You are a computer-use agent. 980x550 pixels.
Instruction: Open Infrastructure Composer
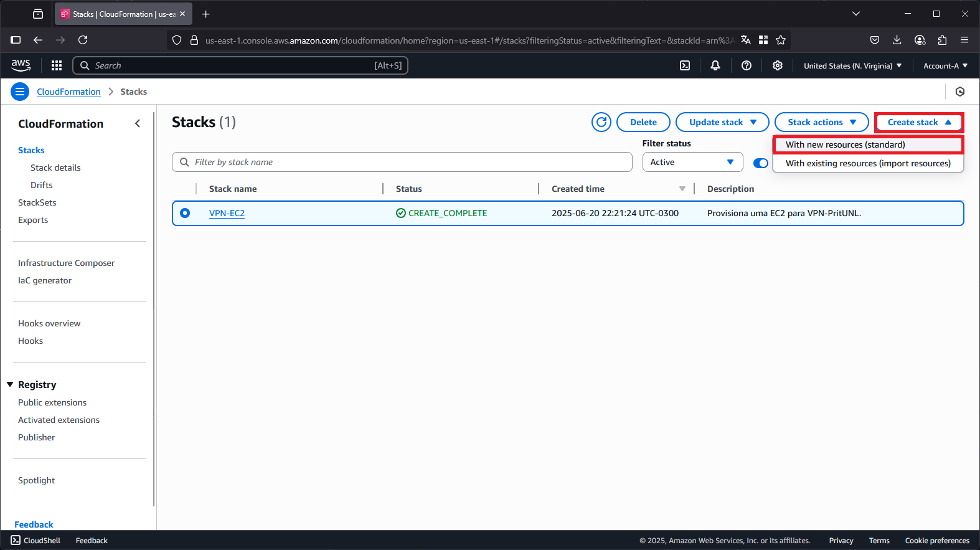(x=67, y=263)
